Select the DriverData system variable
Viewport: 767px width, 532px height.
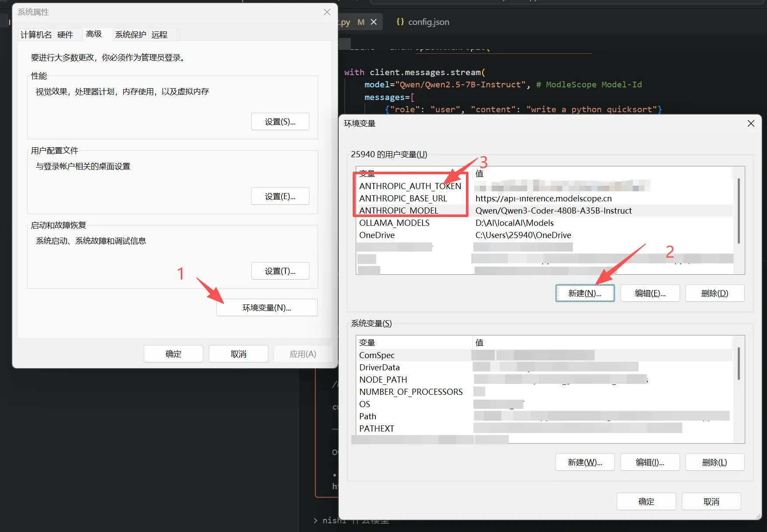pyautogui.click(x=544, y=367)
